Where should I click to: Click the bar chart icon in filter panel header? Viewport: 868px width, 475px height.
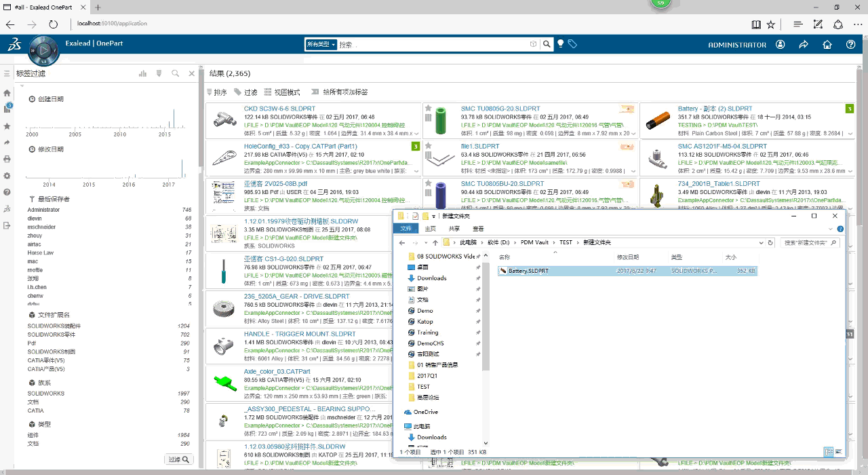142,73
